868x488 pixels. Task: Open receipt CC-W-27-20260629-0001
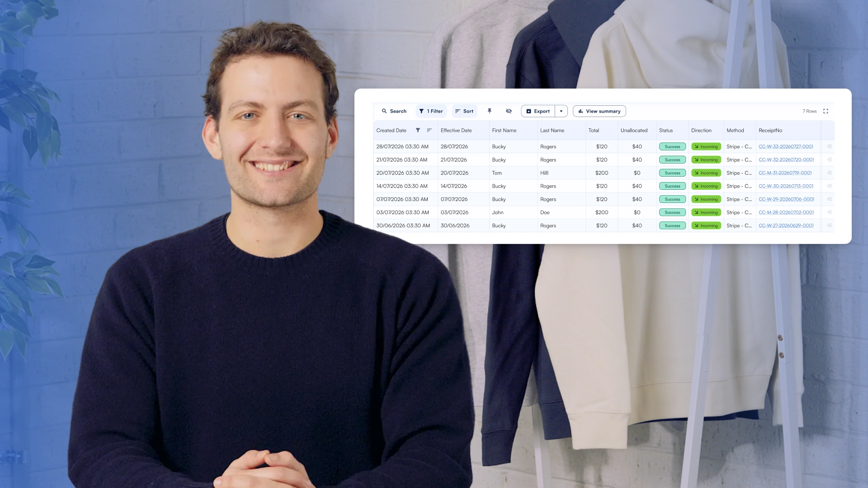pos(786,225)
